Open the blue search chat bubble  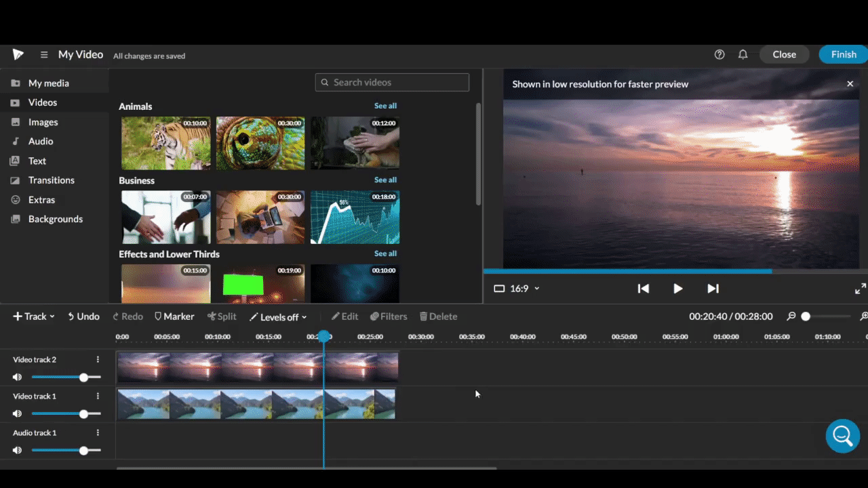pyautogui.click(x=842, y=436)
